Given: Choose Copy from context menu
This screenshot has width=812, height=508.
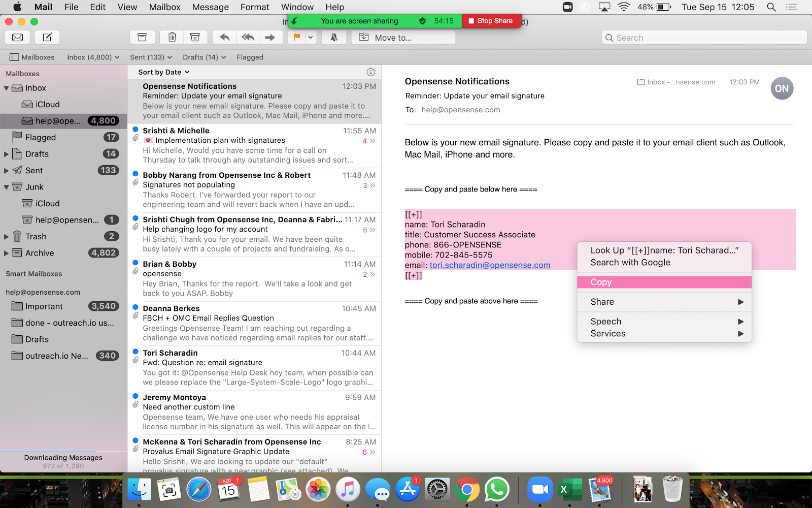Looking at the screenshot, I should click(x=664, y=282).
